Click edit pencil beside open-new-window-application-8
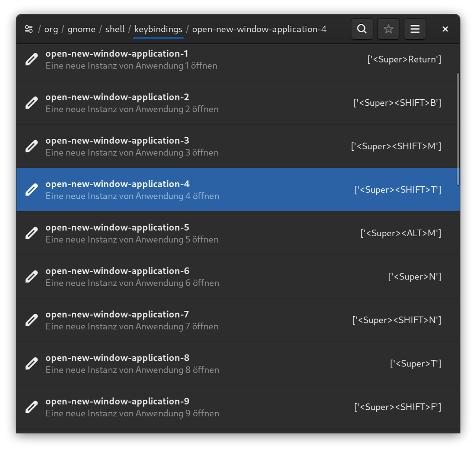Viewport: 476px width, 451px height. (x=32, y=364)
